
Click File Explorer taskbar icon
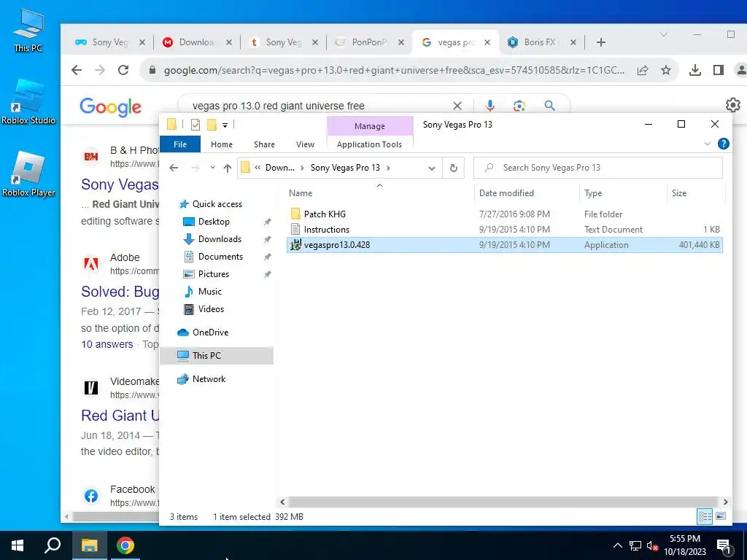(x=89, y=545)
